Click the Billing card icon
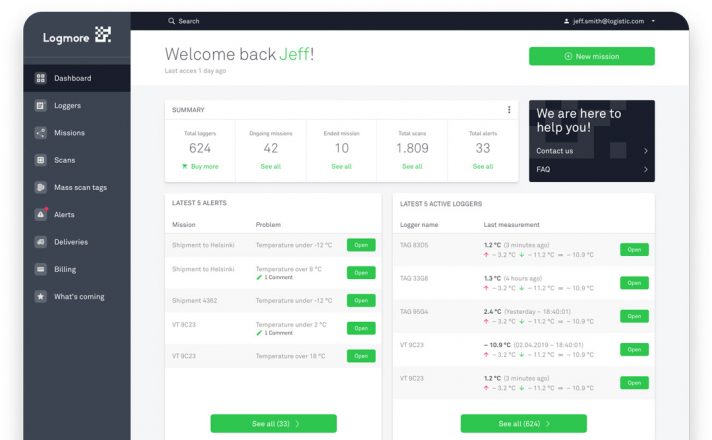This screenshot has height=440, width=712. click(x=40, y=269)
